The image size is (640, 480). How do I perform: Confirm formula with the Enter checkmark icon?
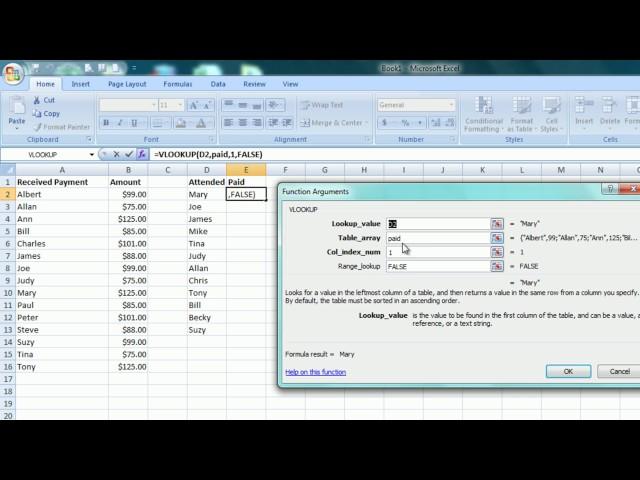coord(129,155)
